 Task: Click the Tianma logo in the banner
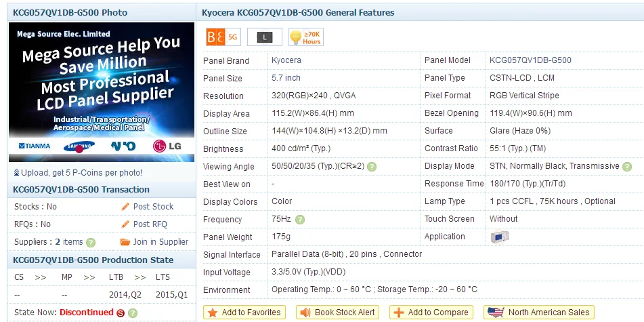tap(35, 146)
